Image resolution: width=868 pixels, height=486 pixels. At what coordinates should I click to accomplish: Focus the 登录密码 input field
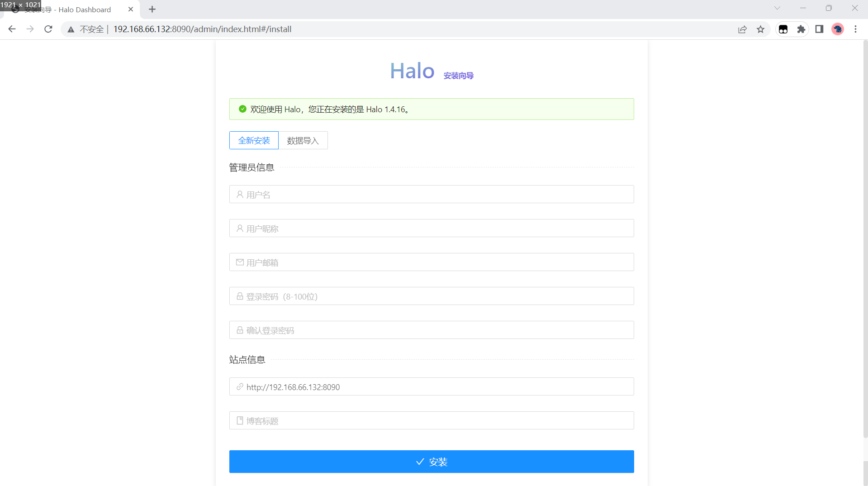click(432, 296)
